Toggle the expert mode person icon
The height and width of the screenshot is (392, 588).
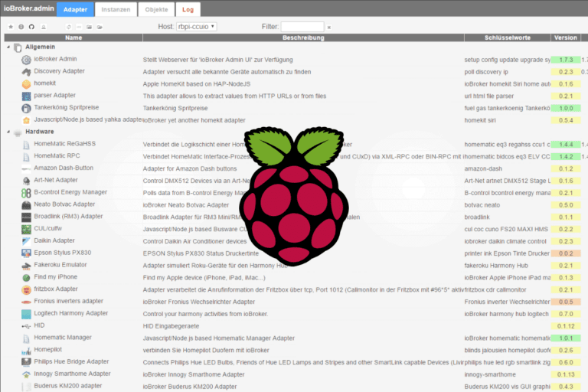(44, 27)
